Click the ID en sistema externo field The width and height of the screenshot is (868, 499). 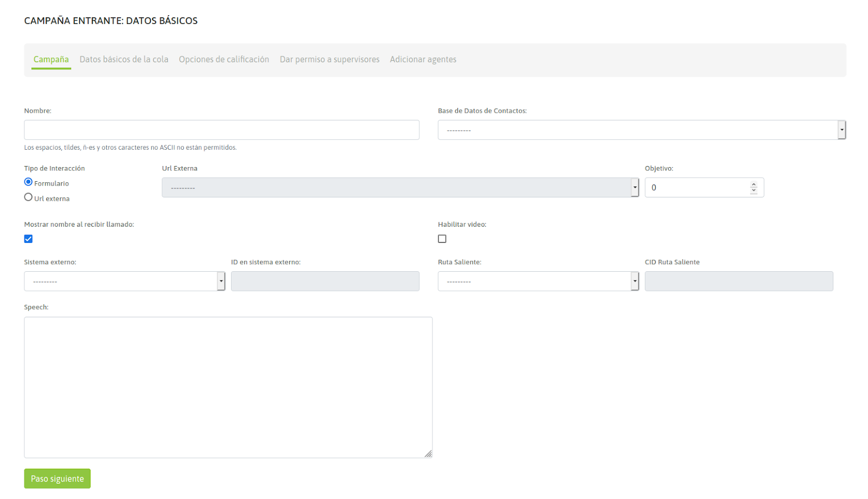325,281
